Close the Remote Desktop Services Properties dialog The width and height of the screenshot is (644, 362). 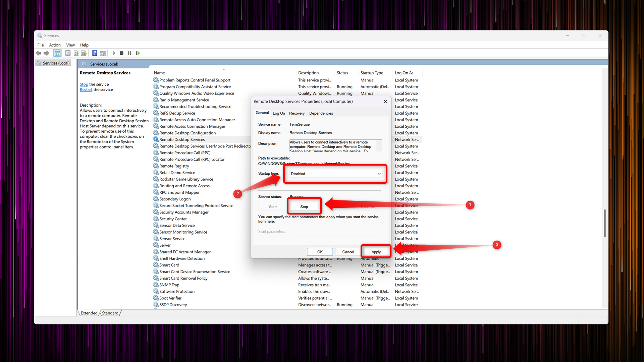click(385, 102)
